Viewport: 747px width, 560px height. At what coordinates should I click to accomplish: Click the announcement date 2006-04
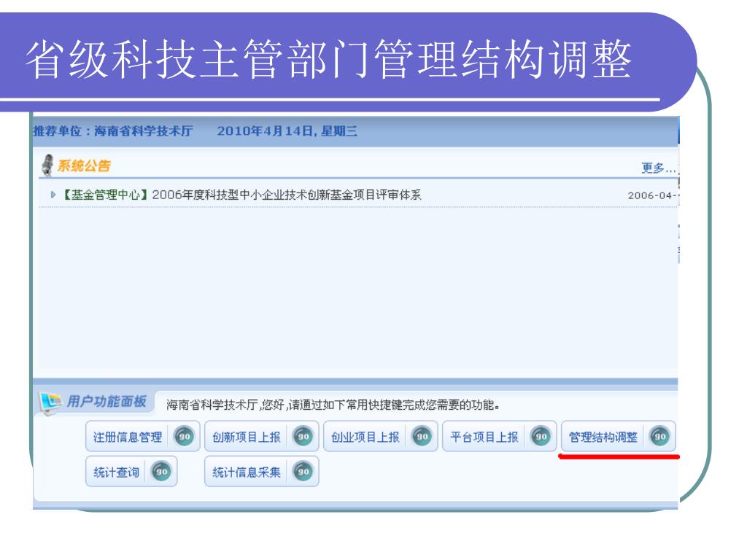(652, 195)
